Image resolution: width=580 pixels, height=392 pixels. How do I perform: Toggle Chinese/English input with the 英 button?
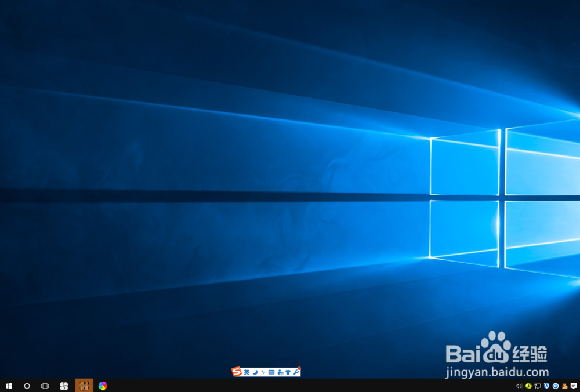(246, 372)
